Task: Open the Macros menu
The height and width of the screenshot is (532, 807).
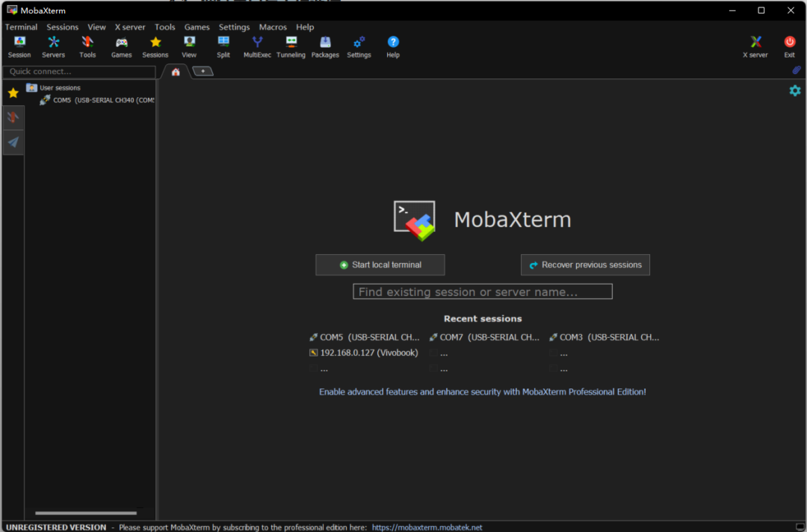Action: (273, 27)
